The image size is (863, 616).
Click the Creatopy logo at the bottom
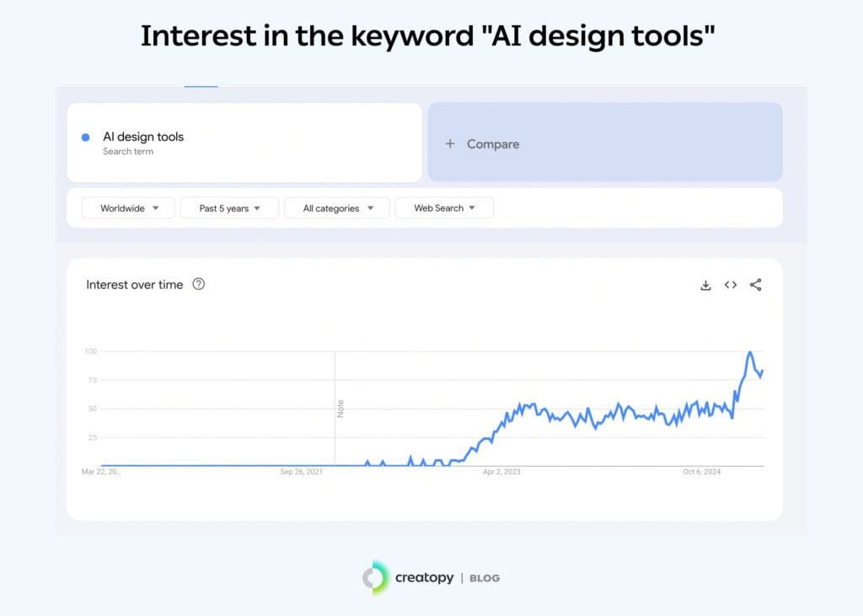pos(373,578)
